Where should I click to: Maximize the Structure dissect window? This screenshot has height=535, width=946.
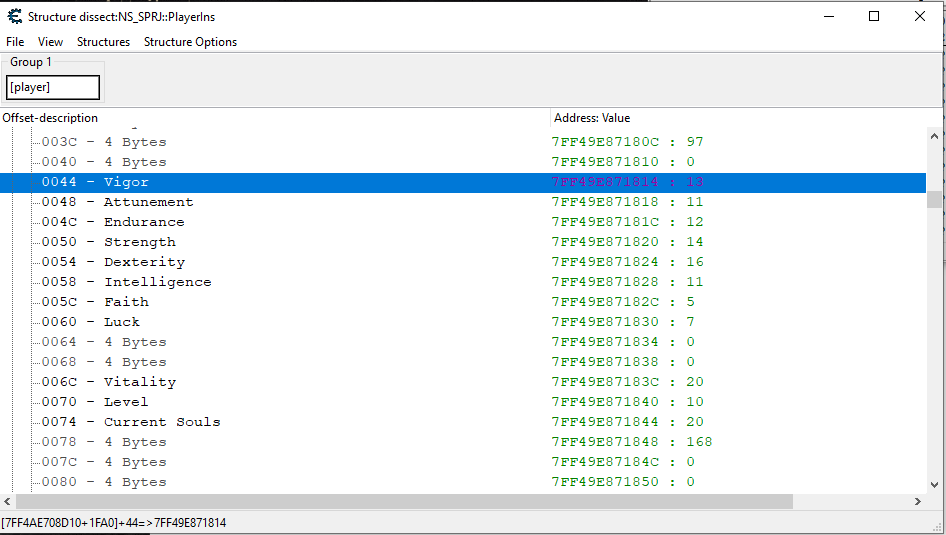[x=874, y=16]
